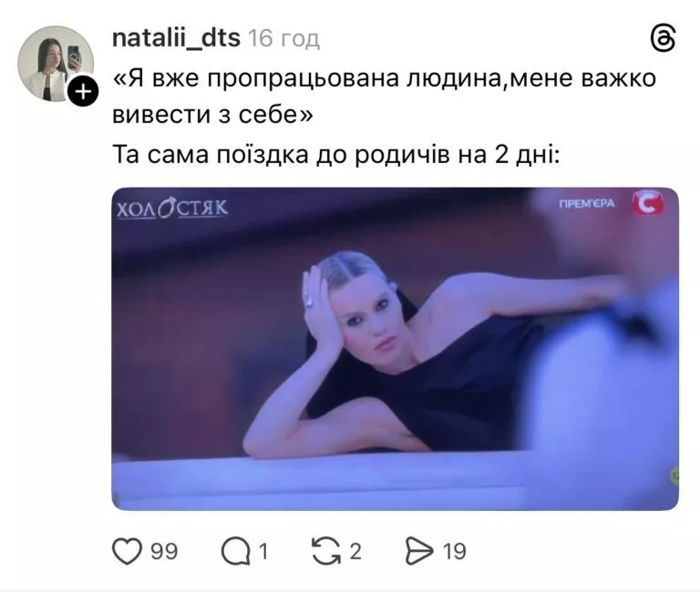Select the quoted first line of post text
Viewport: 700px width, 592px height.
pos(385,78)
